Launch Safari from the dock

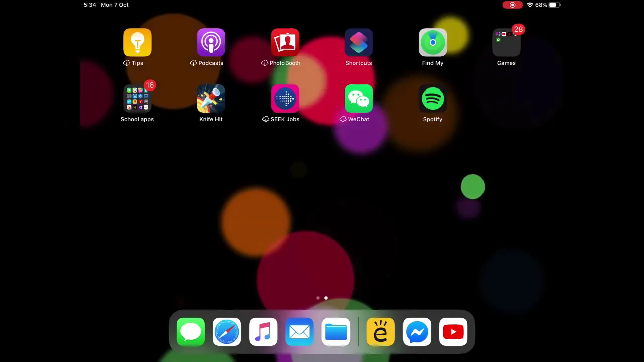tap(227, 332)
